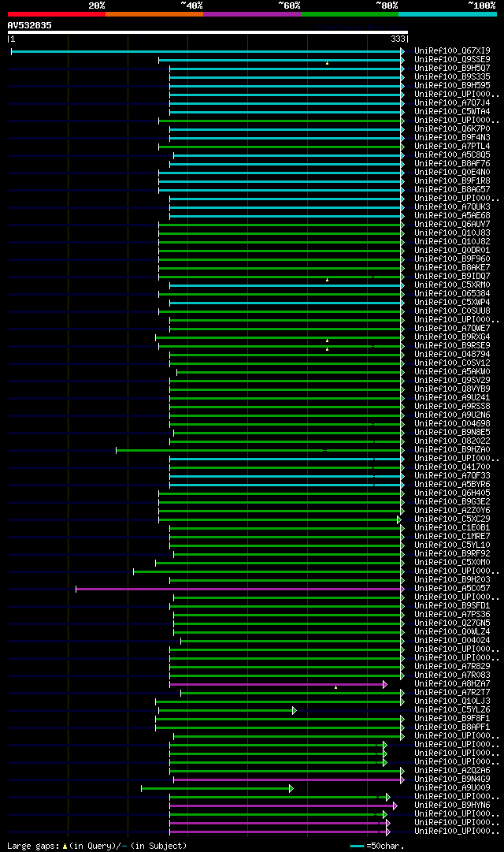Open the UniRef100_C1MRE7 hit link

[452, 538]
